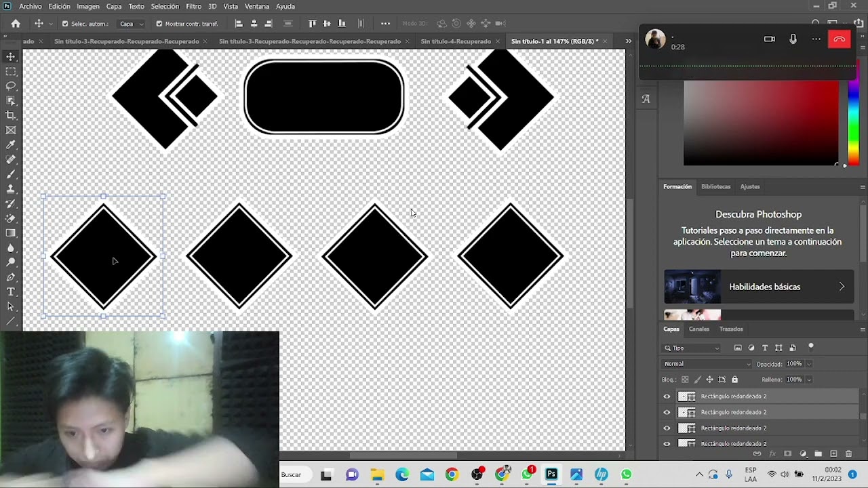
Task: Pick a color in the color field
Action: pos(761,123)
